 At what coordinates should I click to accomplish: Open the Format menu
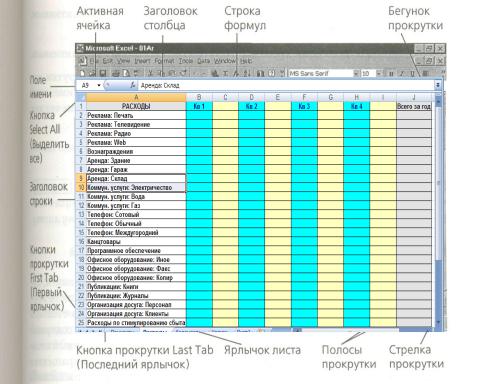pos(165,61)
